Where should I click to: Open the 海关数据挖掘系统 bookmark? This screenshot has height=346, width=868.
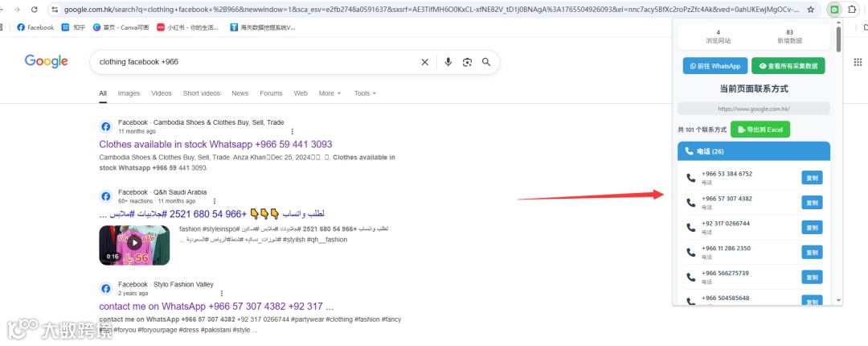tap(262, 27)
